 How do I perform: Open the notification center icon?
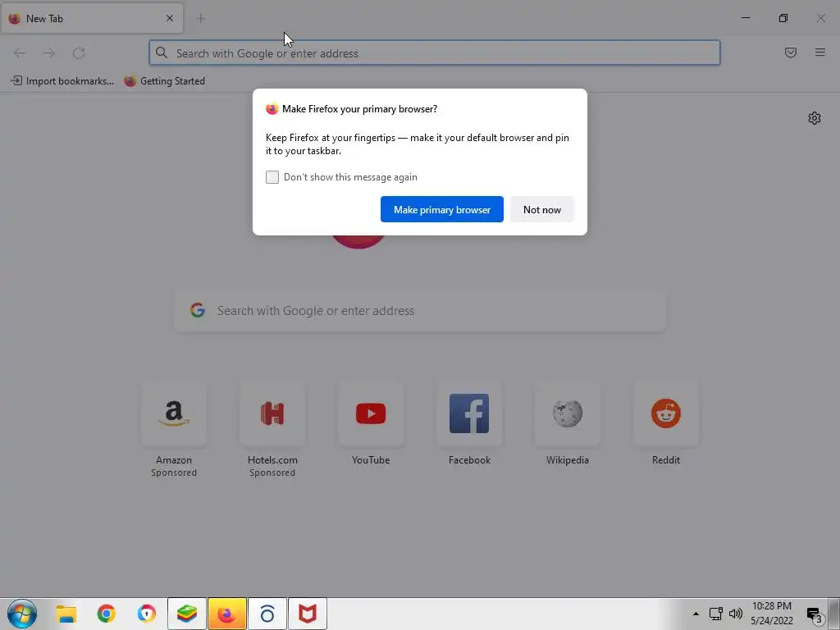[x=815, y=615]
